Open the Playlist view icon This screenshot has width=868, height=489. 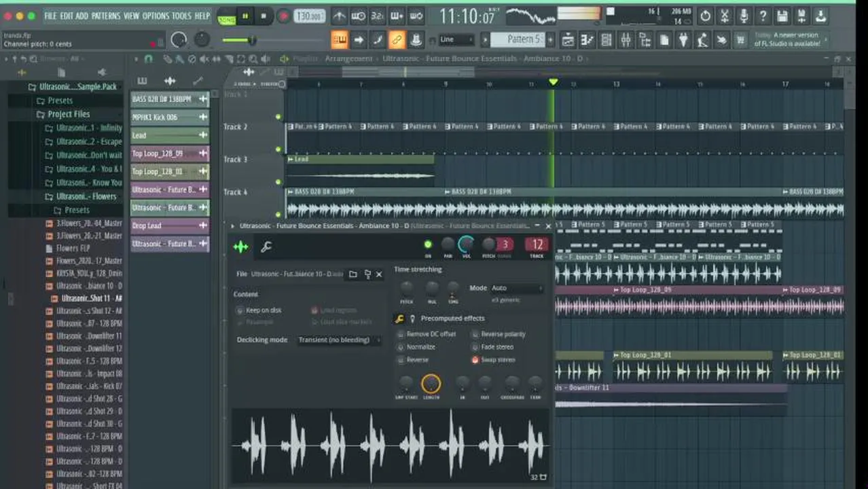(x=568, y=40)
